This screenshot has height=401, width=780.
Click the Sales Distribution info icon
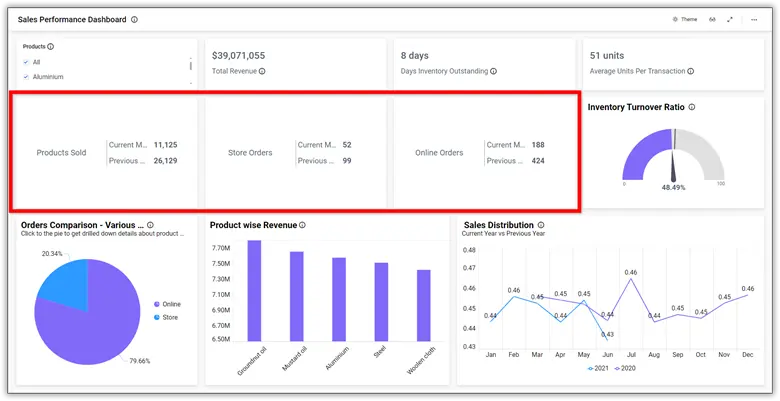point(541,225)
